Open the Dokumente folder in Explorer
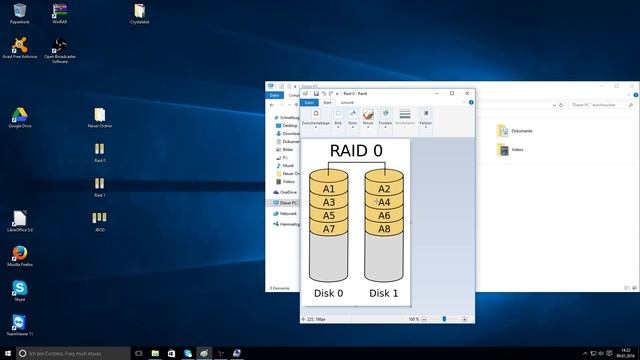Viewport: 640px width, 360px height. click(x=514, y=131)
